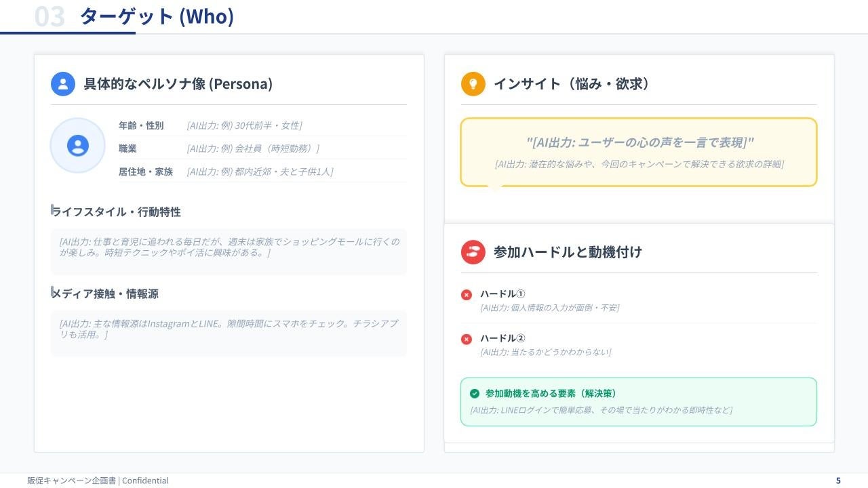Image resolution: width=868 pixels, height=488 pixels.
Task: Click the orange lightbulb insight icon
Action: pos(473,84)
